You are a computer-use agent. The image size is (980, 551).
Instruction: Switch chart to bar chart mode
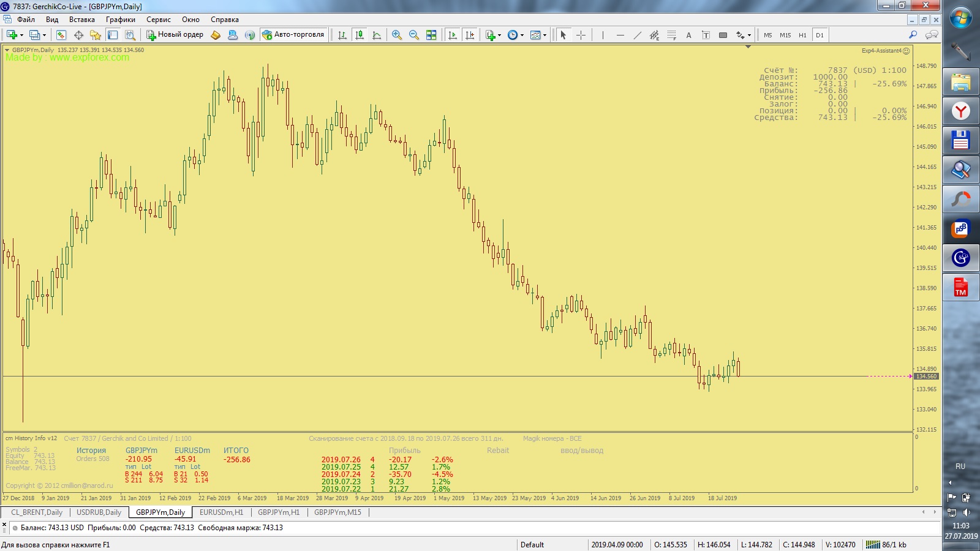click(342, 35)
